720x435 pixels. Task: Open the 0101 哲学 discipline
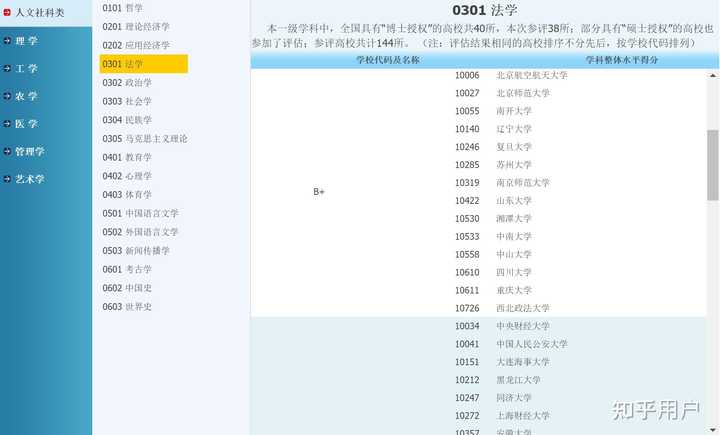[123, 8]
